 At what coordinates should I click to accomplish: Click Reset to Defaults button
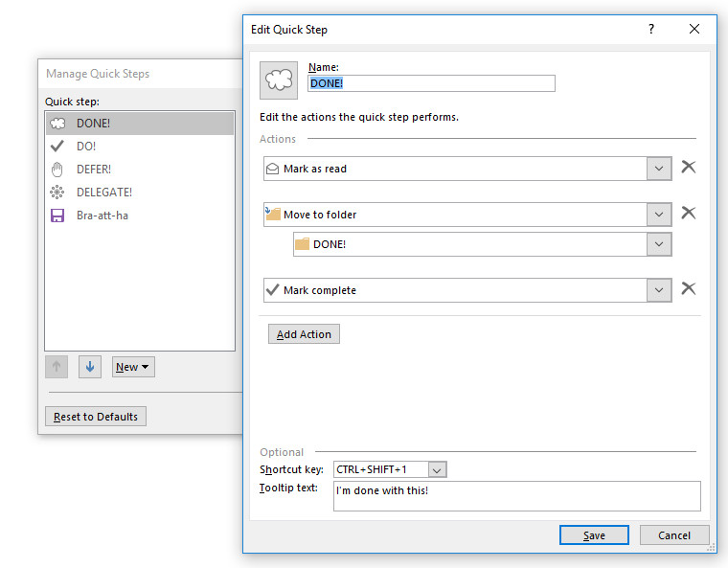pos(96,417)
